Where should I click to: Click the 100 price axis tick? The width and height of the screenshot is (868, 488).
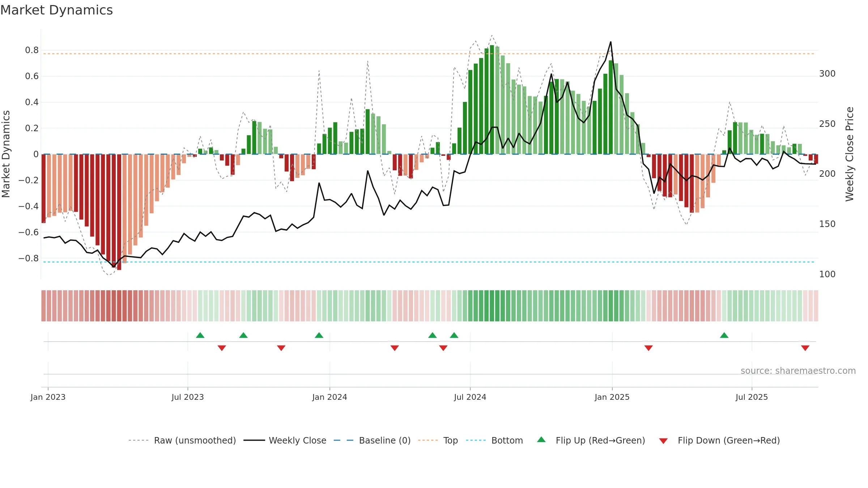coord(827,274)
